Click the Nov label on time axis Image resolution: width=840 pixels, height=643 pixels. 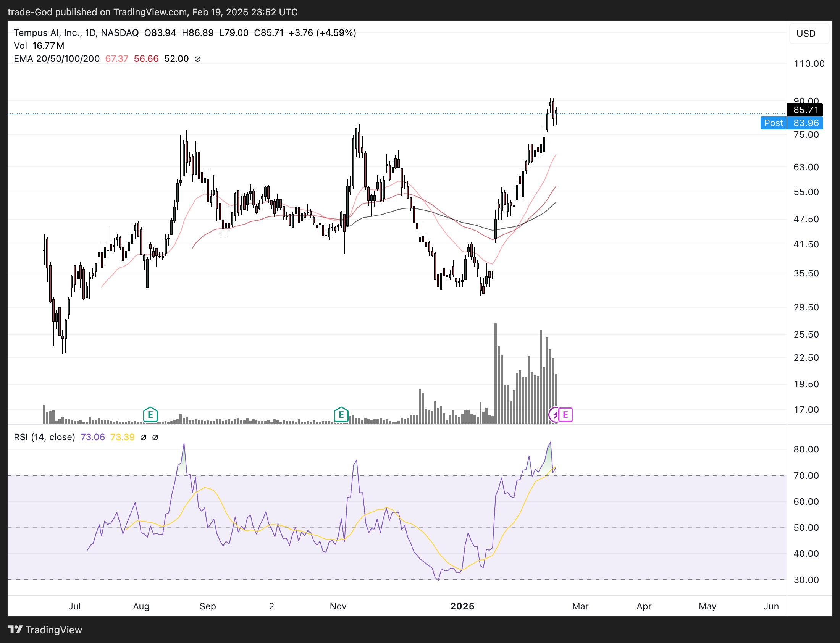(338, 607)
